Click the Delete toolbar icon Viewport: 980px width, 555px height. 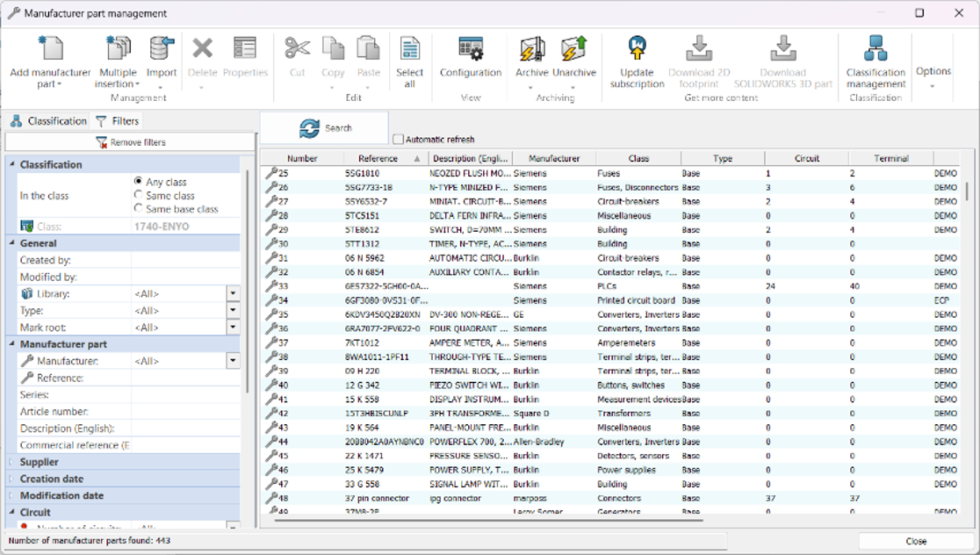click(x=203, y=49)
